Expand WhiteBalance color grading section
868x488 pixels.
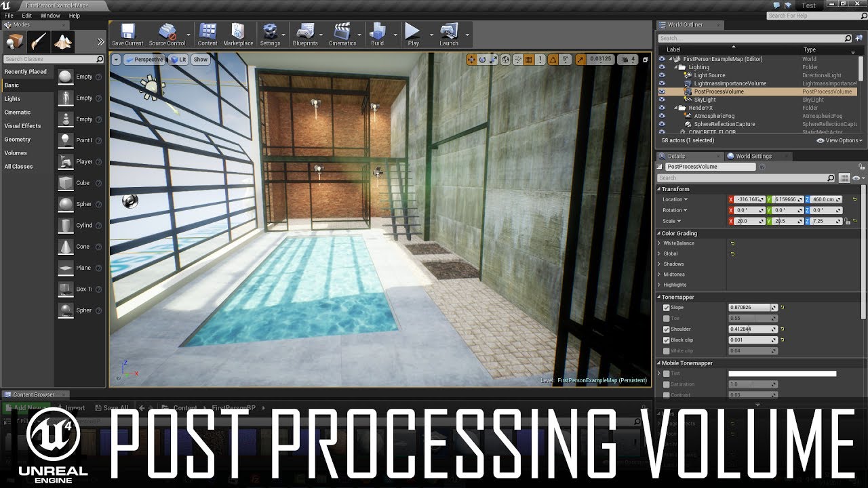[659, 243]
